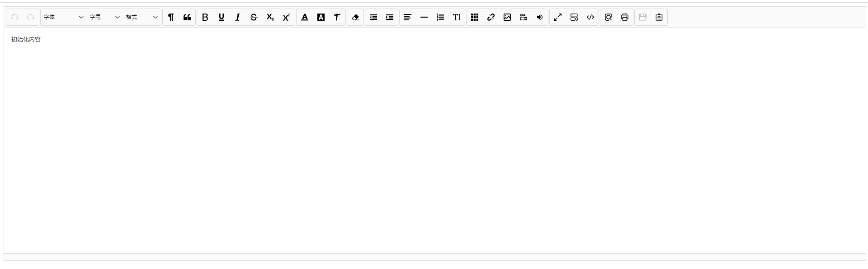868x269 pixels.
Task: Click the clipboard paste icon
Action: (659, 17)
